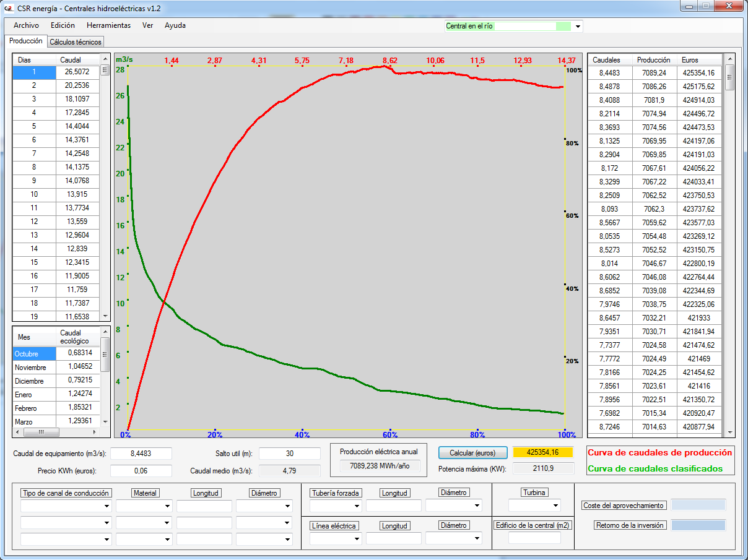748x560 pixels.
Task: Click the Edificio de la central input field
Action: [x=534, y=538]
